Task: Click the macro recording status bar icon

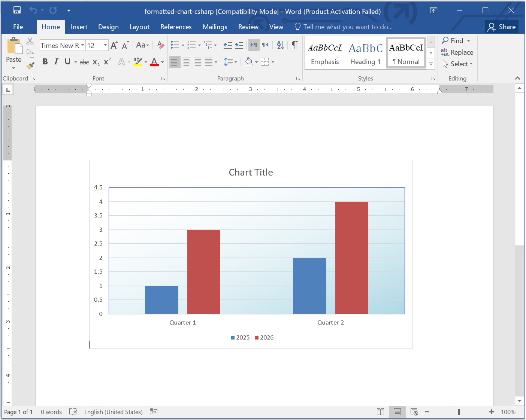Action: click(x=154, y=412)
